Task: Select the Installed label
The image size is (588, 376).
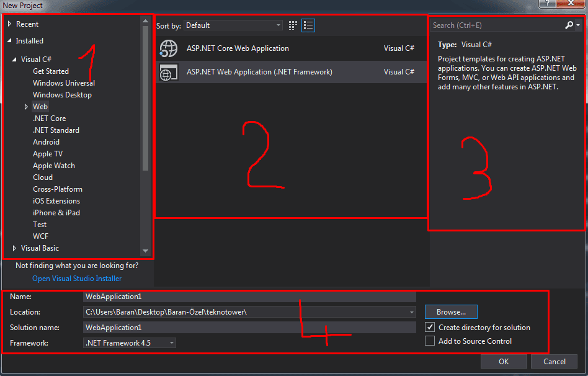Action: [x=29, y=40]
